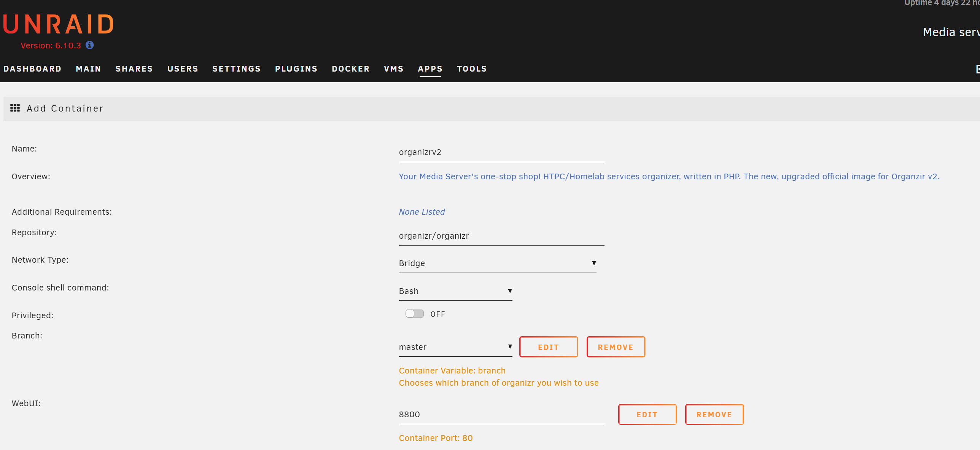Viewport: 980px width, 450px height.
Task: Open the VMs tab
Action: tap(393, 69)
